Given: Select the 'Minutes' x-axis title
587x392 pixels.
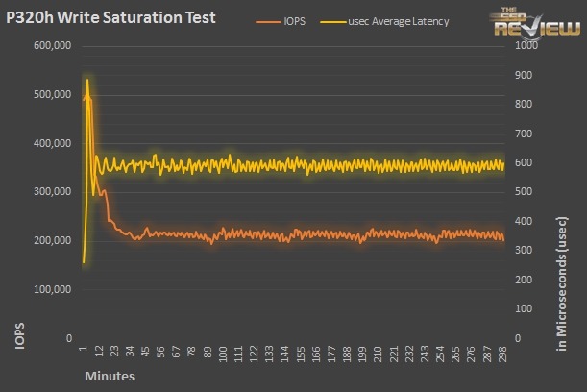Looking at the screenshot, I should (109, 376).
